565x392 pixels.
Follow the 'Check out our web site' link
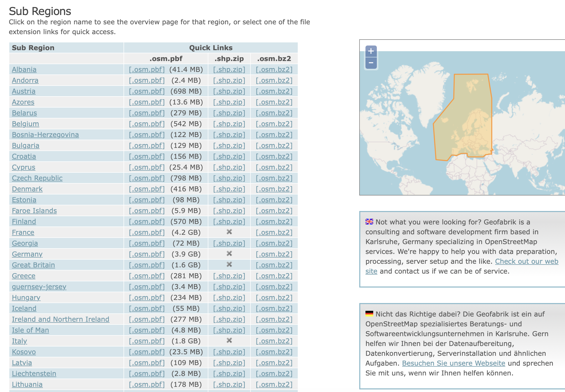(526, 261)
